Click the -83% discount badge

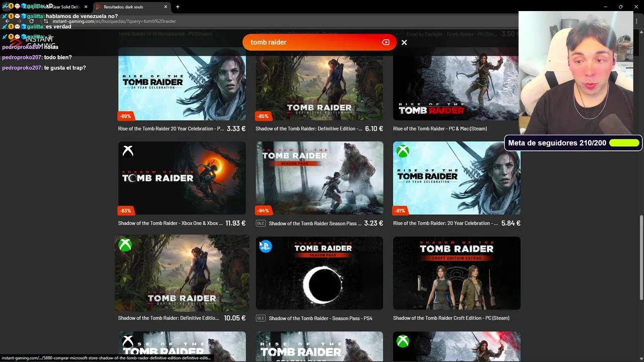pos(125,211)
